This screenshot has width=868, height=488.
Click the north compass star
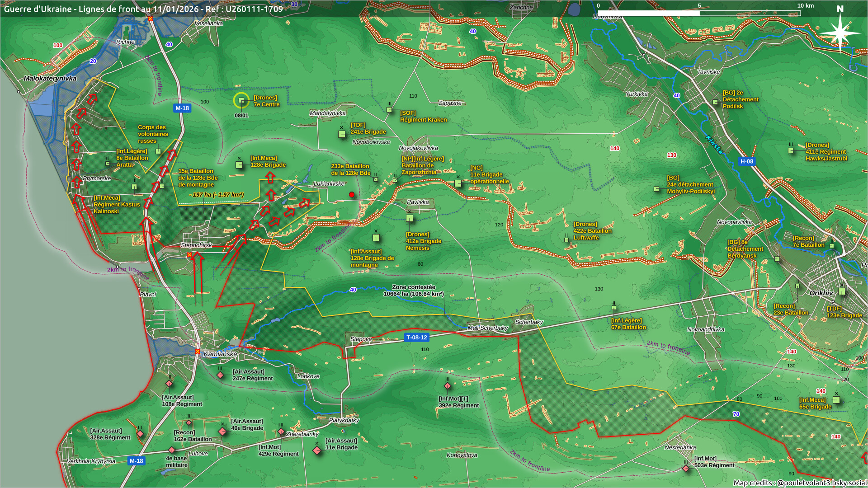coord(840,33)
